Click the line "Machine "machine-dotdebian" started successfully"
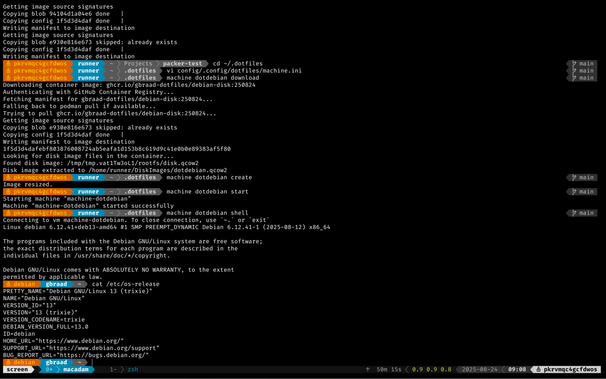This screenshot has height=379, width=606. click(x=88, y=206)
